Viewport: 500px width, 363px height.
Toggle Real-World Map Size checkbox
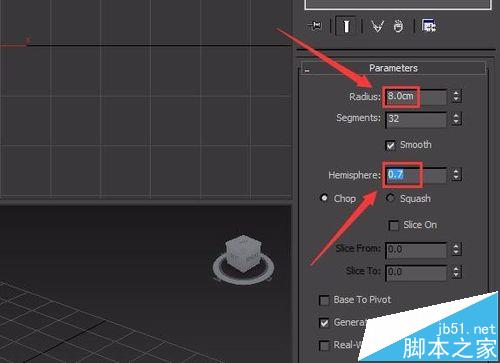click(x=324, y=345)
